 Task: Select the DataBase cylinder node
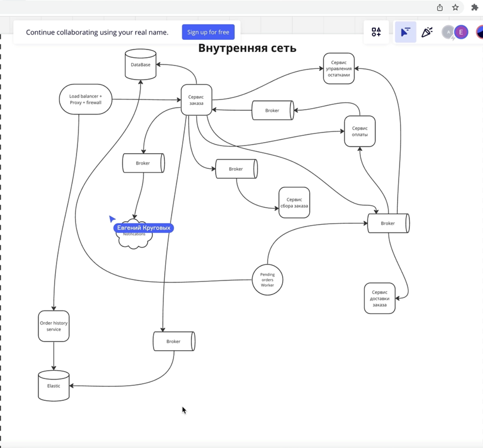point(140,65)
